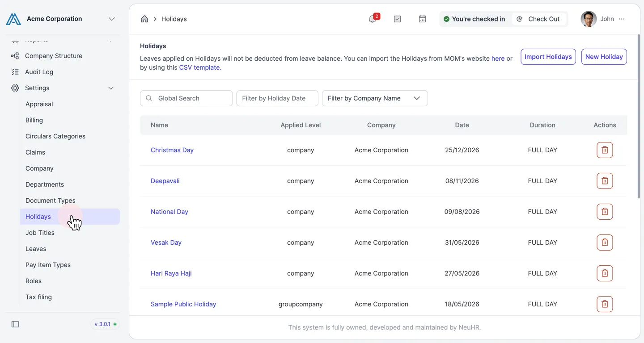This screenshot has width=644, height=343.
Task: Select Holidays in the sidebar
Action: click(x=70, y=217)
